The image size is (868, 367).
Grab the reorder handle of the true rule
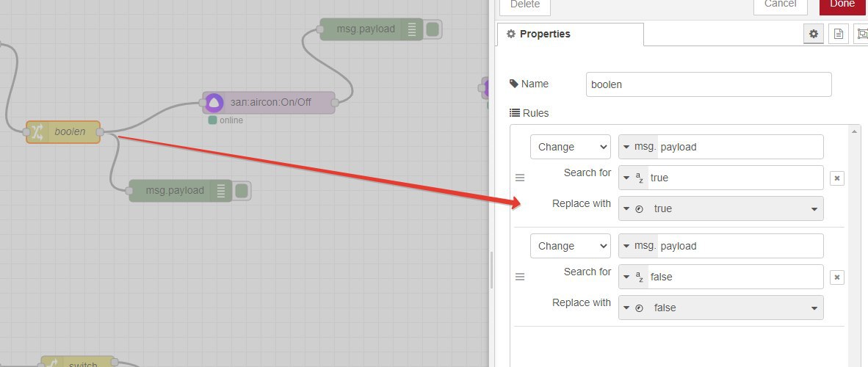pyautogui.click(x=520, y=178)
